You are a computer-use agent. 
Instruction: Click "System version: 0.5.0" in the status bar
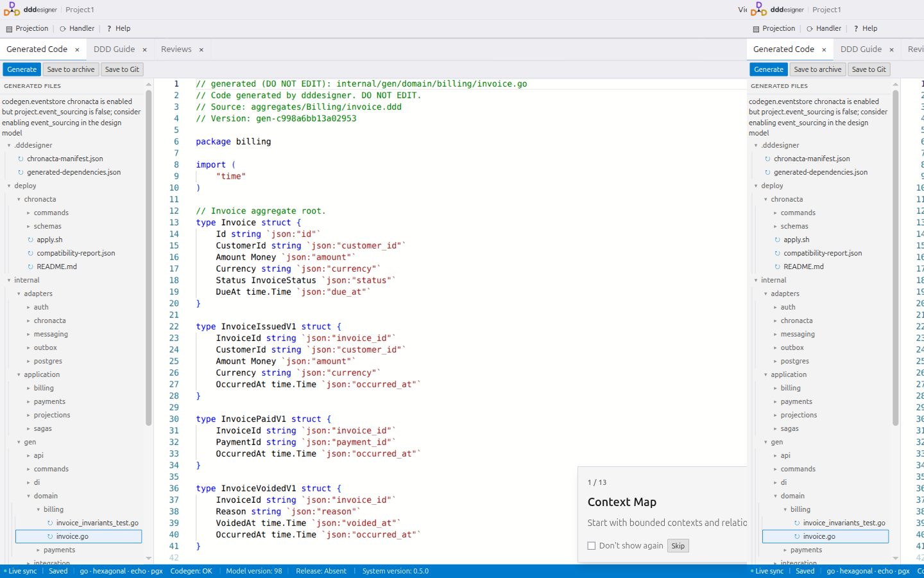tap(395, 572)
